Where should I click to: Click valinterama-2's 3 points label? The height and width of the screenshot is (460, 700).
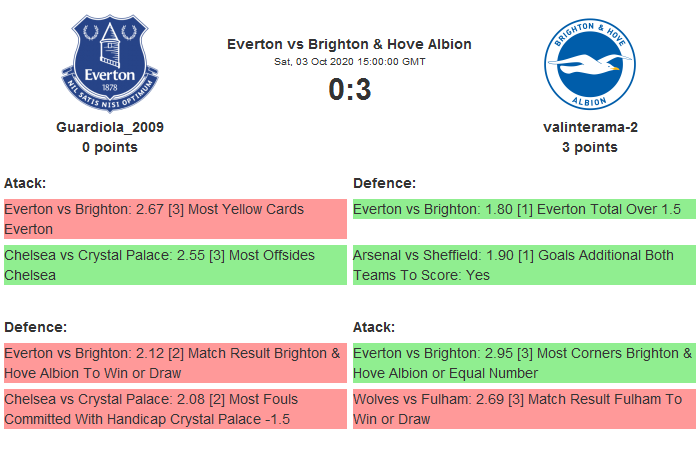(589, 147)
